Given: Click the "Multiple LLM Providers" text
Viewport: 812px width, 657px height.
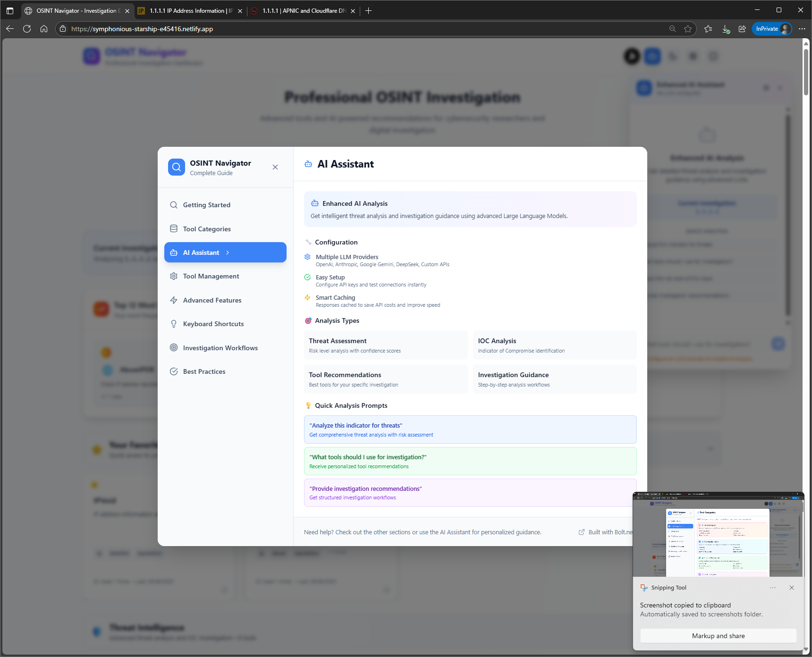Looking at the screenshot, I should pos(347,257).
